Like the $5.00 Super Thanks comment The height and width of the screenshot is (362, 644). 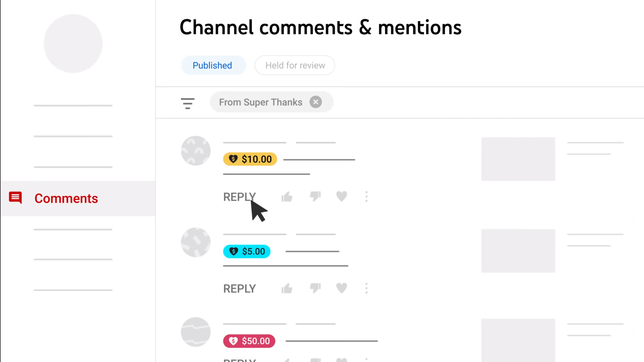[x=287, y=288]
